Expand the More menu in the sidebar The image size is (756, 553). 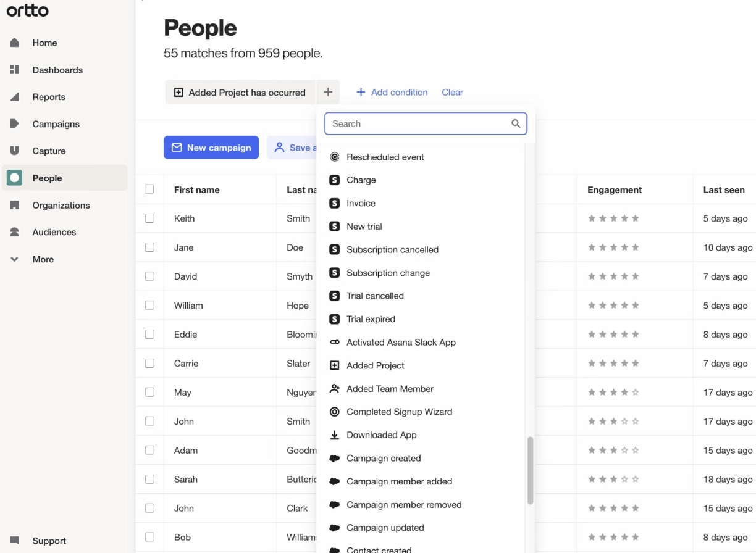coord(43,259)
